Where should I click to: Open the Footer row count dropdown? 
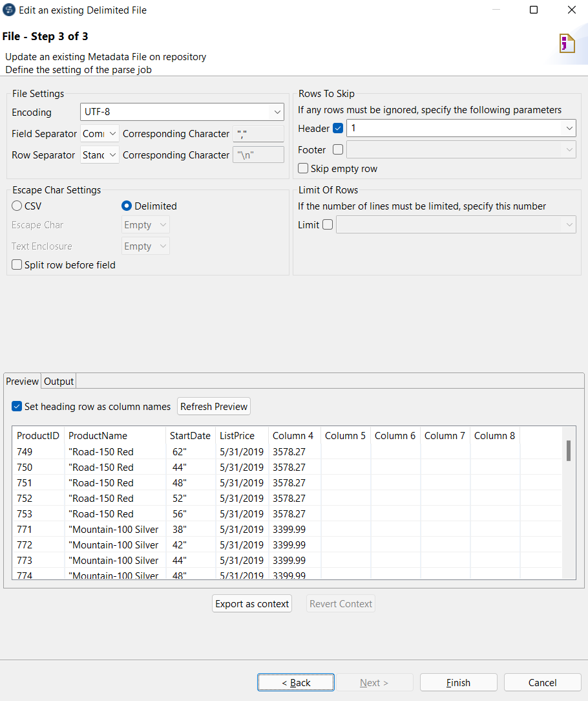[461, 149]
